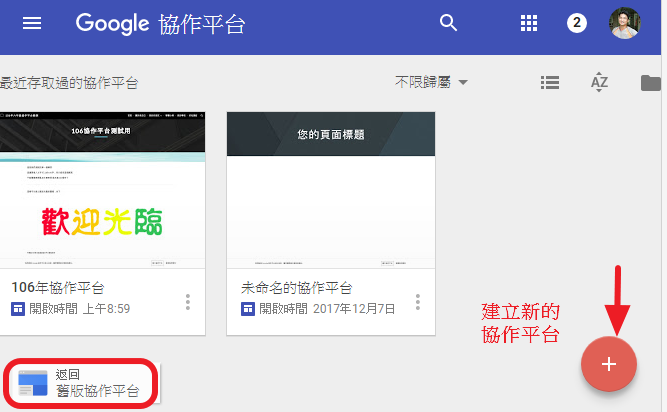Open the hamburger main menu
The height and width of the screenshot is (412, 667).
click(32, 23)
